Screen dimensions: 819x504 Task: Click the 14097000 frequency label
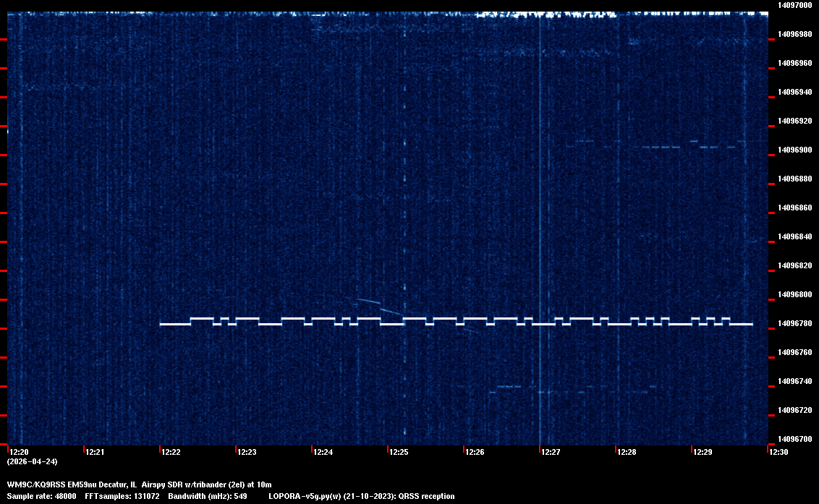click(794, 5)
